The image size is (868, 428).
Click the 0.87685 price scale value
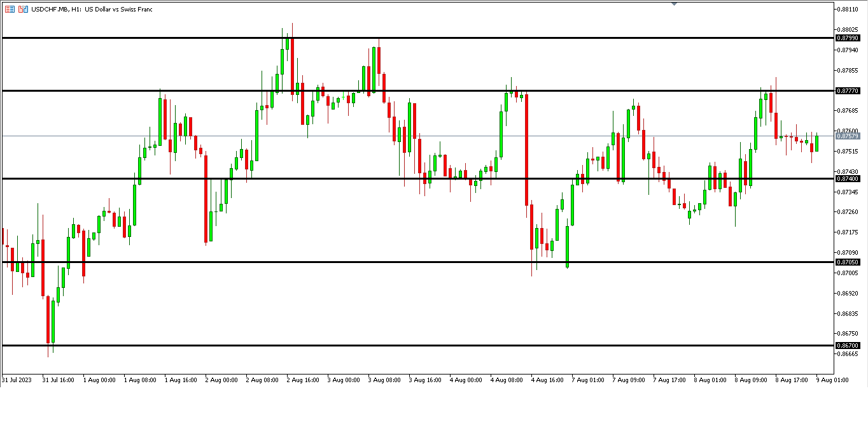[848, 111]
